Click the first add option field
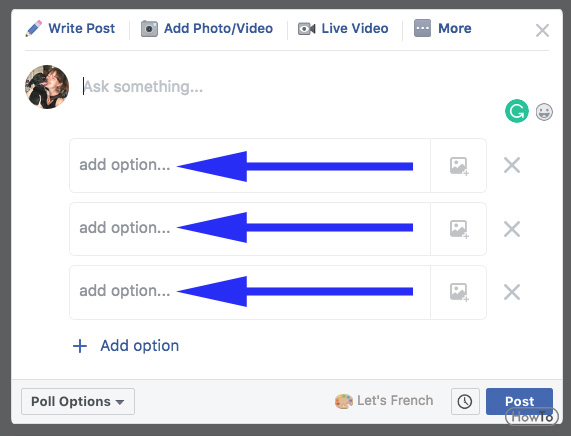The image size is (571, 436). pos(250,165)
